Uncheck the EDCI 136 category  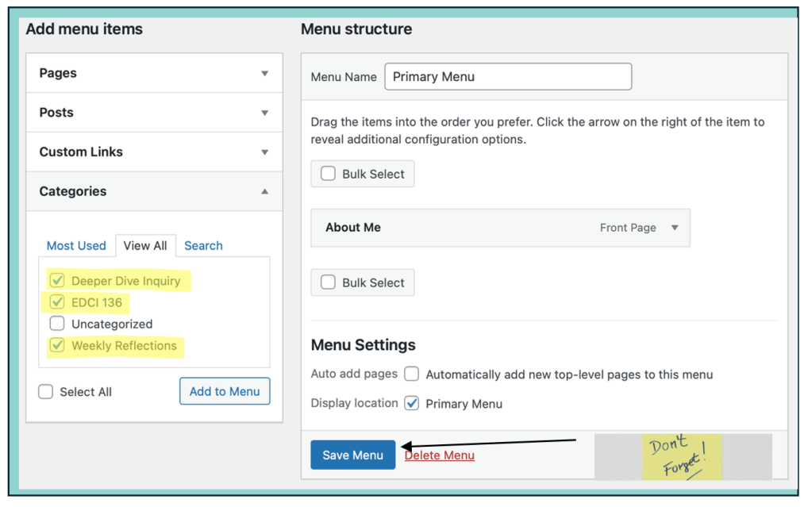[57, 302]
